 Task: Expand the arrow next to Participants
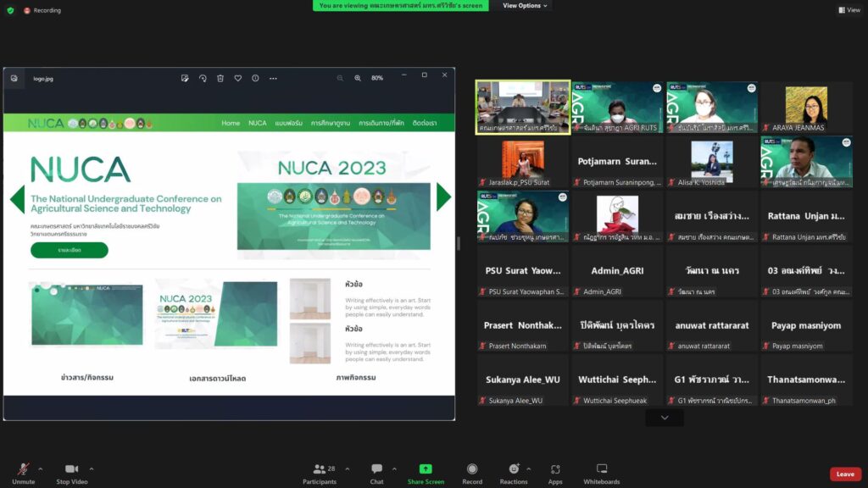347,469
